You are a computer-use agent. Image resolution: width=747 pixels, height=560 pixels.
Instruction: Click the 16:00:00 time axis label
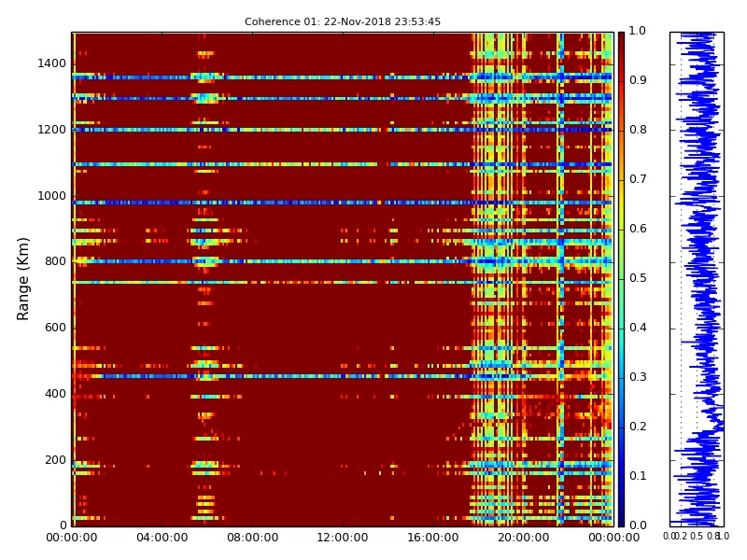pyautogui.click(x=433, y=538)
